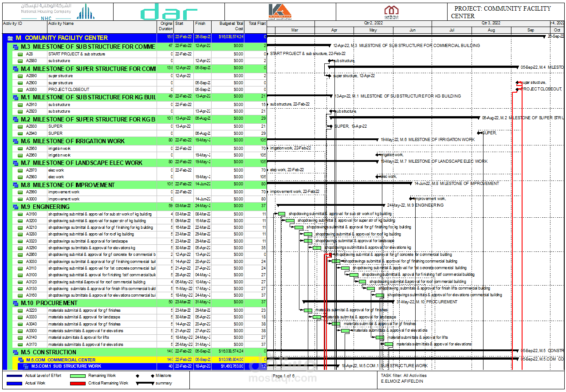Click the orange KA logo in the header
Screen dimensions: 566x392
point(280,12)
